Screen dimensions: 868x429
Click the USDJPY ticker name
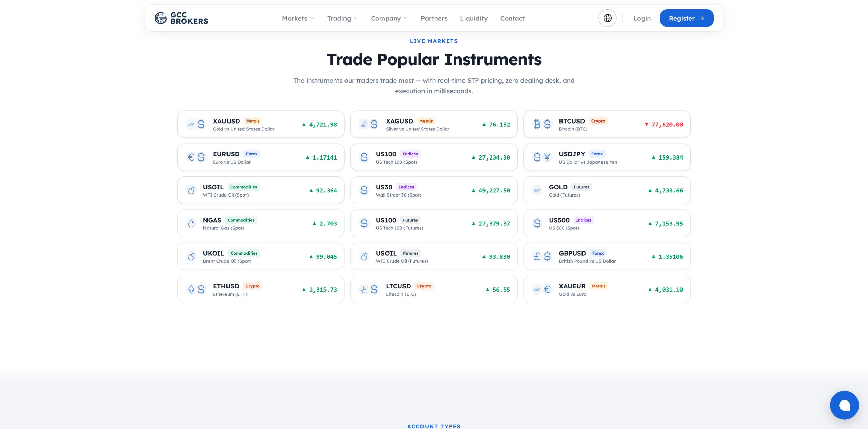572,154
